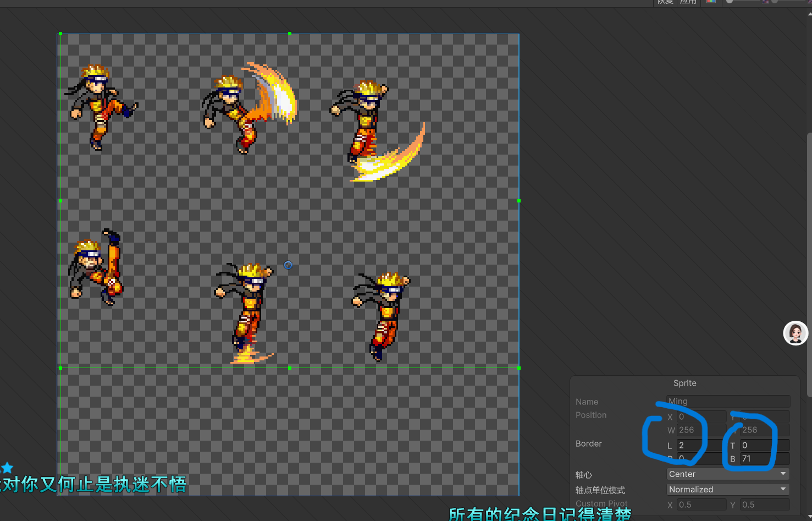
Task: Click the Custom Pivot Y field
Action: (765, 505)
